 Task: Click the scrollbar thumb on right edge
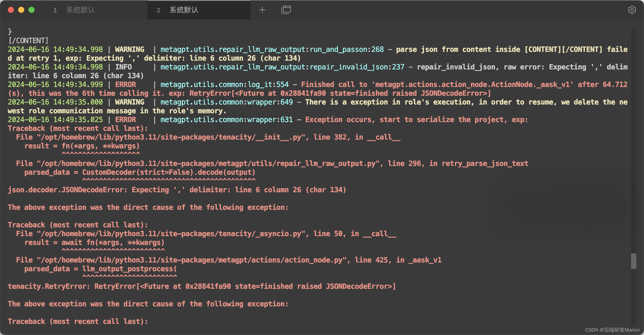tap(633, 261)
